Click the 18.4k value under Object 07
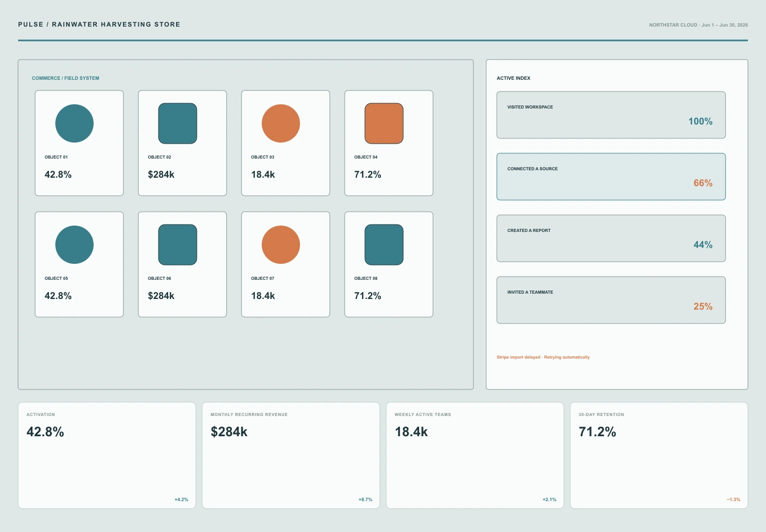 point(263,296)
